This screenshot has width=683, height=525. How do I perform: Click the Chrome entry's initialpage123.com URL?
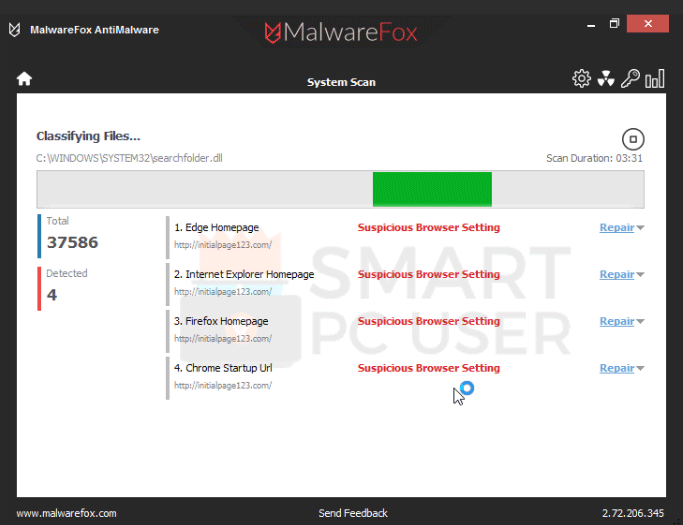223,386
